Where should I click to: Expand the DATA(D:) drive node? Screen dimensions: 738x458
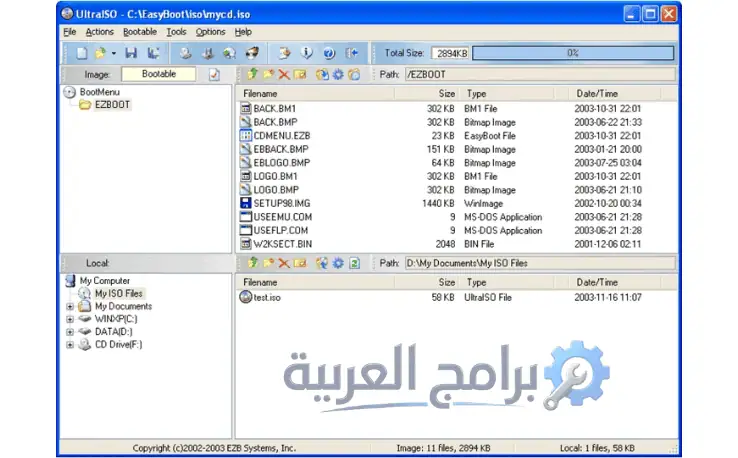70,332
